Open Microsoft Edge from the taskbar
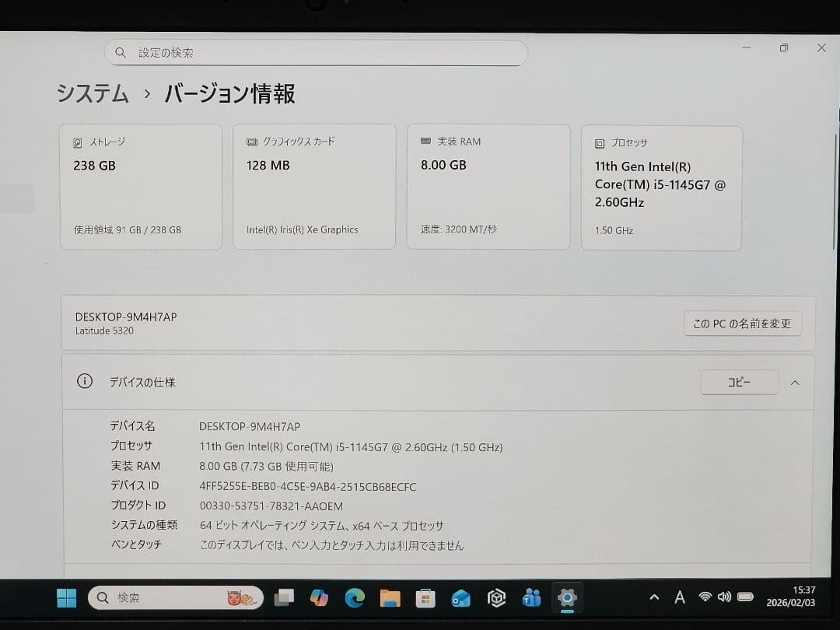Viewport: 840px width, 630px height. tap(355, 598)
